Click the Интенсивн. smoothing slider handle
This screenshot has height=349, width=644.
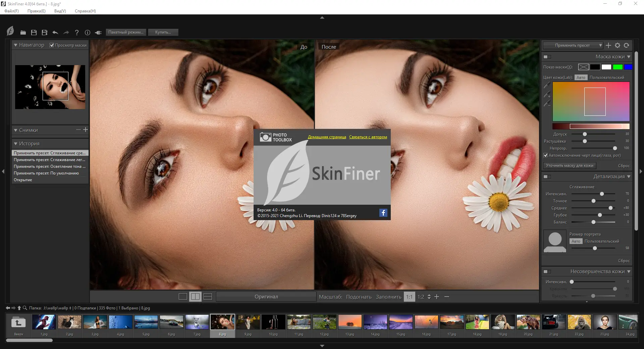click(602, 194)
